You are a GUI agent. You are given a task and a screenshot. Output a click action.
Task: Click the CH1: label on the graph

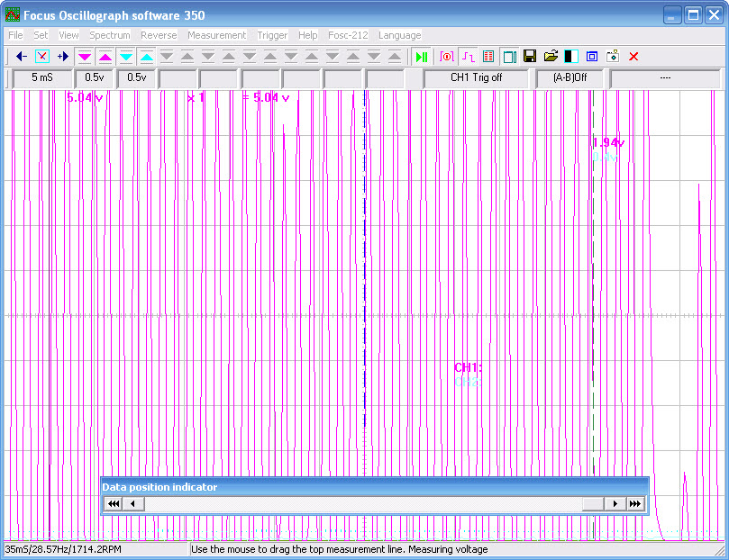(x=469, y=367)
